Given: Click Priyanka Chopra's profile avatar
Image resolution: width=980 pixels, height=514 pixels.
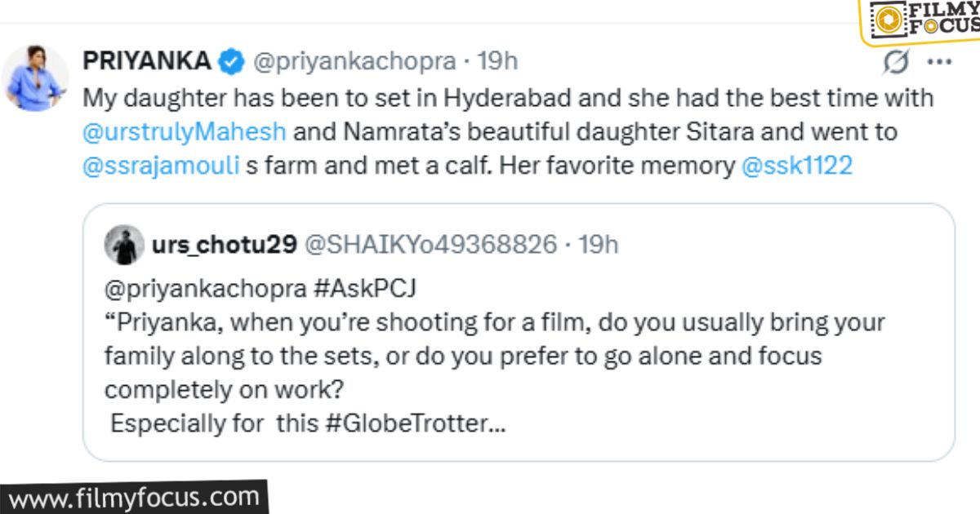Looking at the screenshot, I should click(x=37, y=73).
